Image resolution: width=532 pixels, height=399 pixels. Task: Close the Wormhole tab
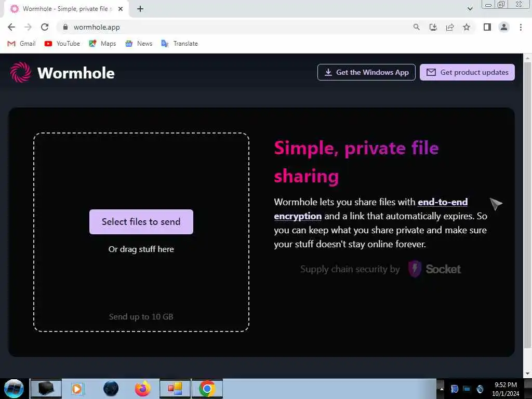pos(121,9)
